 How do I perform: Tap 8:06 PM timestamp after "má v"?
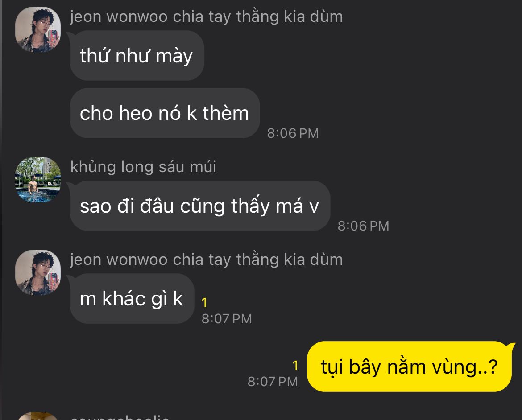tap(363, 226)
